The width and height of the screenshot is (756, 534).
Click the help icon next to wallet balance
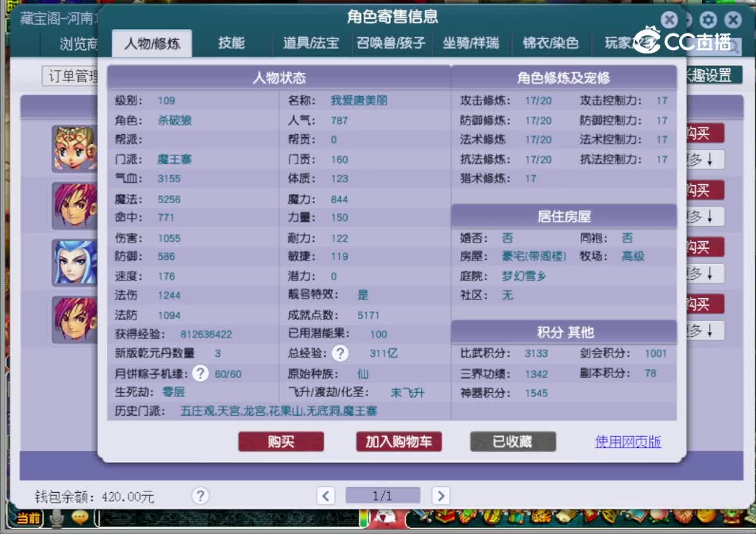pyautogui.click(x=201, y=496)
